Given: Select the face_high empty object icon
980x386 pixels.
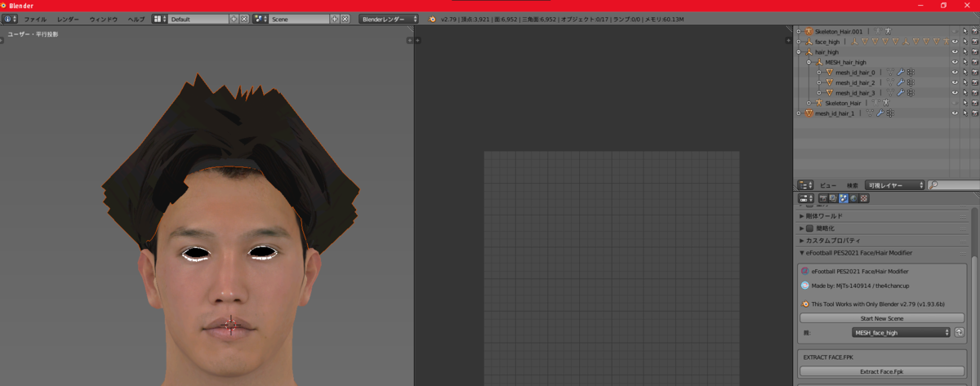Looking at the screenshot, I should (x=808, y=42).
